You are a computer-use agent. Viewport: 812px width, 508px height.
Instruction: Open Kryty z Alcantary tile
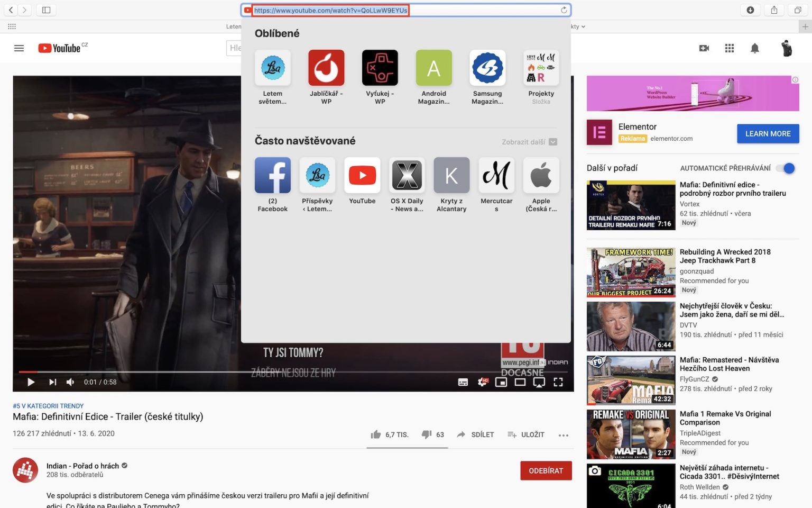coord(451,175)
